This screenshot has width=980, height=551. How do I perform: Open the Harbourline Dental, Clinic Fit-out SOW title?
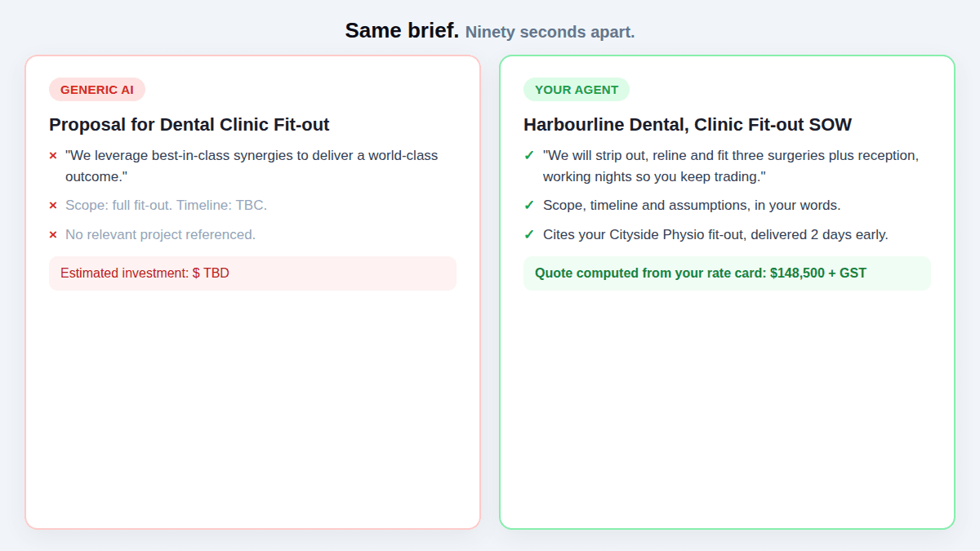pyautogui.click(x=688, y=125)
